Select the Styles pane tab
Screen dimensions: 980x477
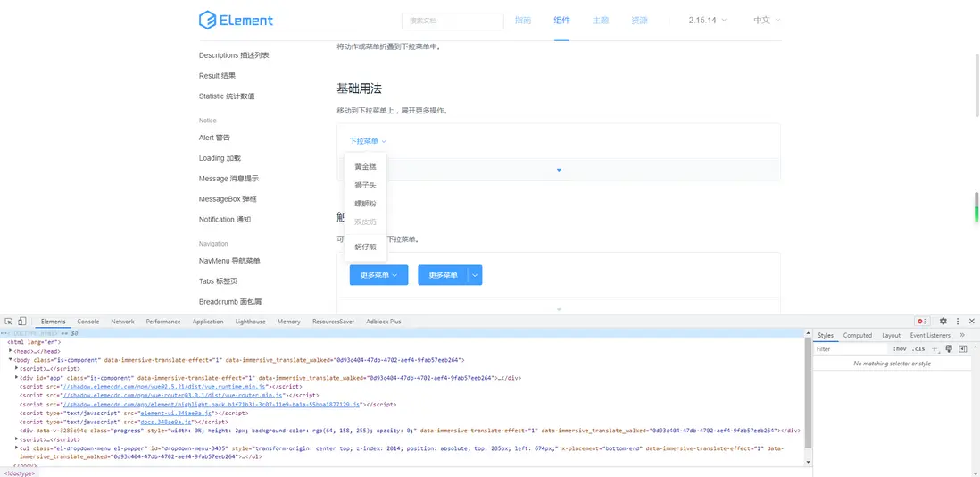pyautogui.click(x=826, y=335)
